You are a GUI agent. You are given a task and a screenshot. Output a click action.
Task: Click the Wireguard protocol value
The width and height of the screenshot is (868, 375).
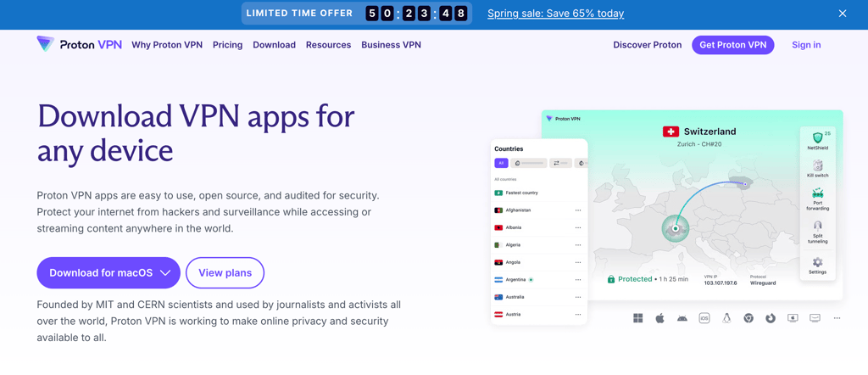pyautogui.click(x=763, y=283)
